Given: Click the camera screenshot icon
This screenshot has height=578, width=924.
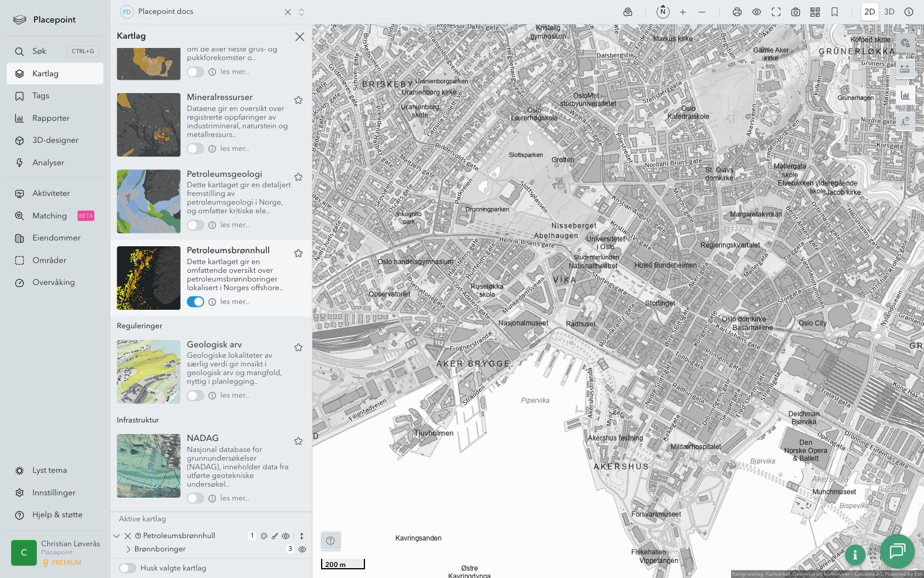Looking at the screenshot, I should 795,12.
